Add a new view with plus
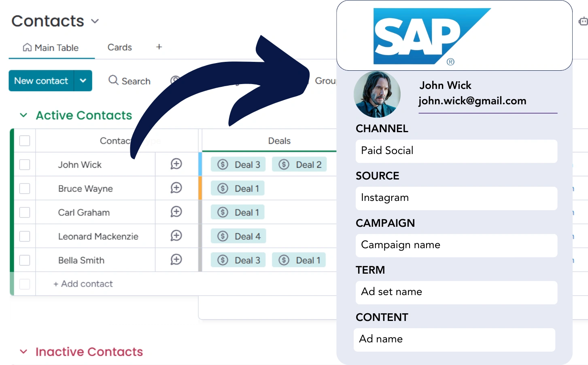 [x=159, y=47]
